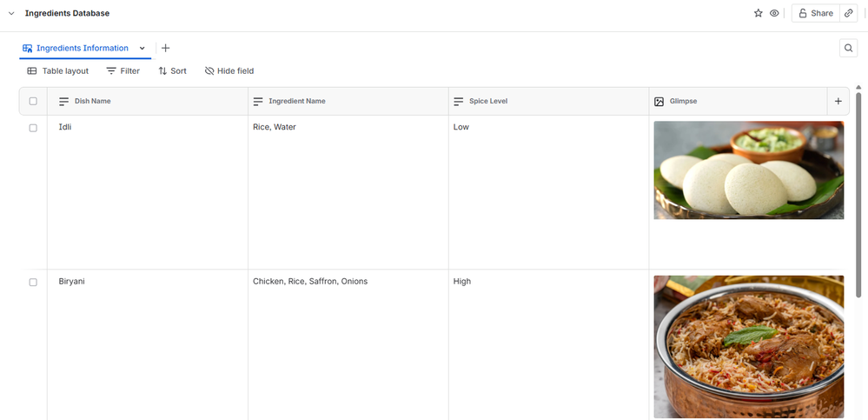Click the scrollbar up arrow
This screenshot has width=868, height=420.
(x=858, y=88)
